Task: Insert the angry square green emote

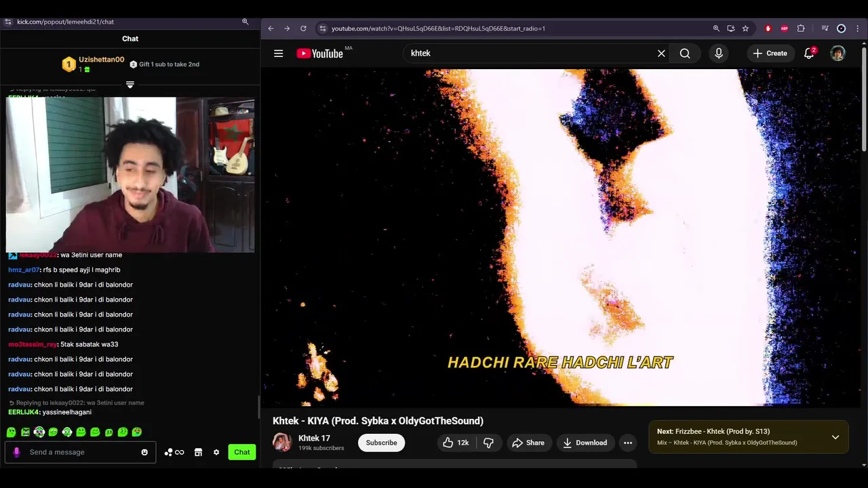Action: click(x=25, y=432)
